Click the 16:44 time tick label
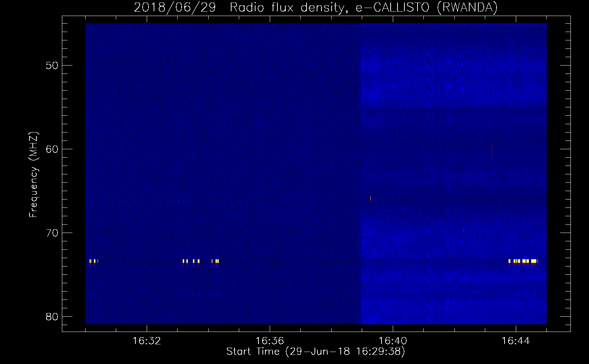Screen dimensions: 589x364 [x=516, y=341]
